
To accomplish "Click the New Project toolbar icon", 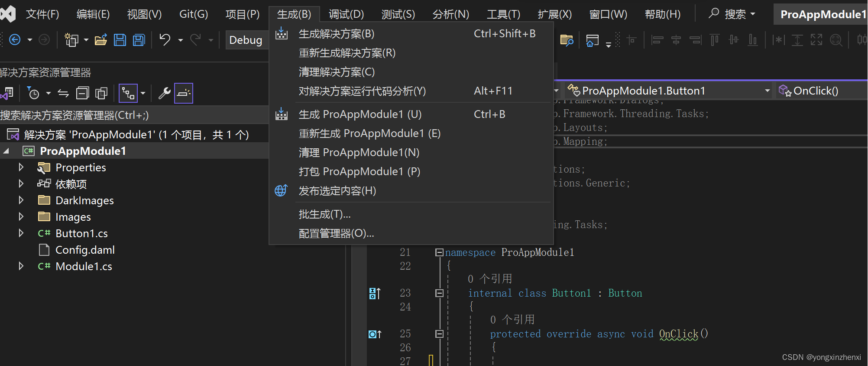I will pos(71,40).
